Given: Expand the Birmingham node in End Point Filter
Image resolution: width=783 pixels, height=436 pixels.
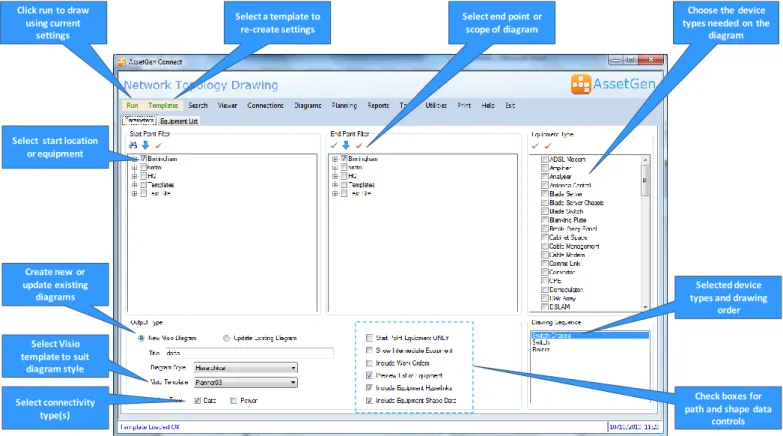Looking at the screenshot, I should click(335, 159).
